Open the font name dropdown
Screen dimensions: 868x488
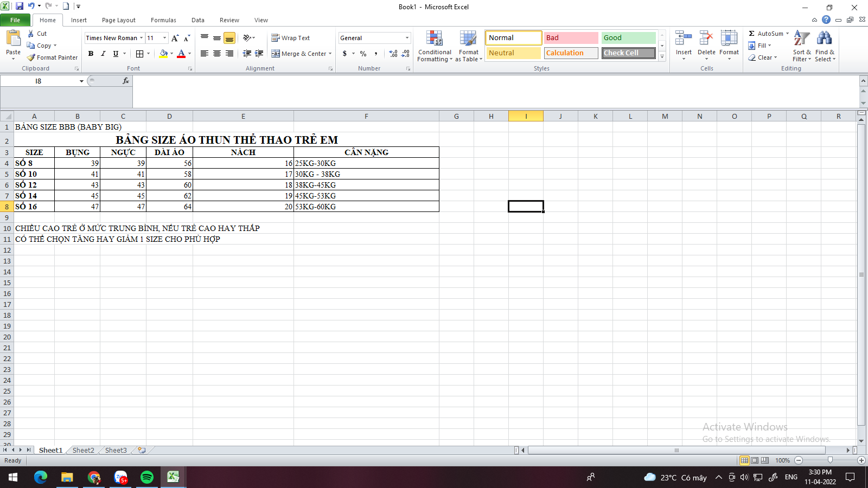pos(141,38)
